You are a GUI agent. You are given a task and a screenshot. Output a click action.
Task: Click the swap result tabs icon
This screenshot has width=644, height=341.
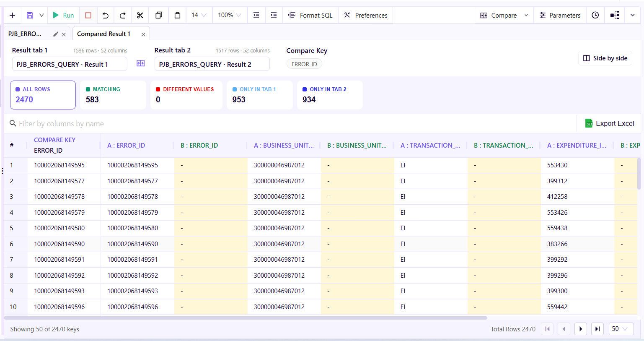tap(141, 63)
